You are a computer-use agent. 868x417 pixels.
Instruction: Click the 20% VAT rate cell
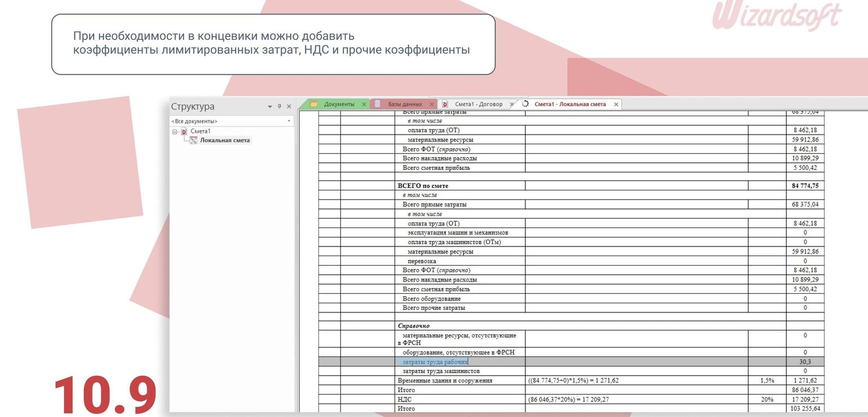point(767,399)
